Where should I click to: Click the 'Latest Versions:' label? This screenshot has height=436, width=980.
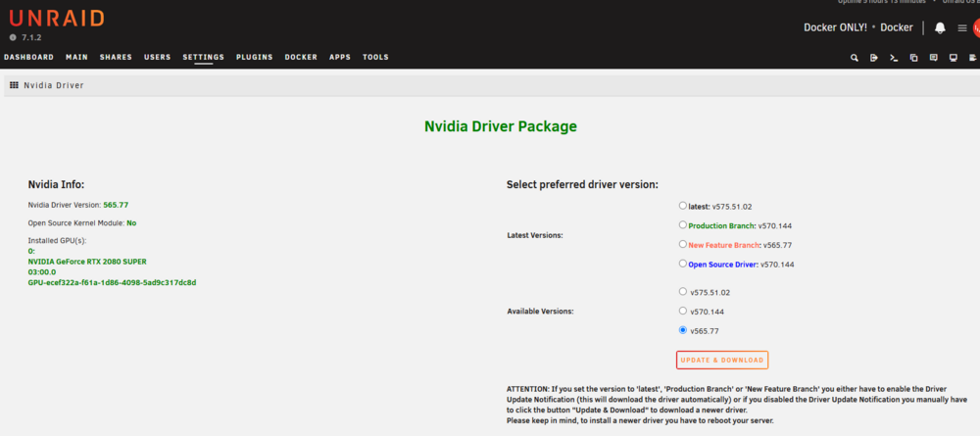point(535,235)
